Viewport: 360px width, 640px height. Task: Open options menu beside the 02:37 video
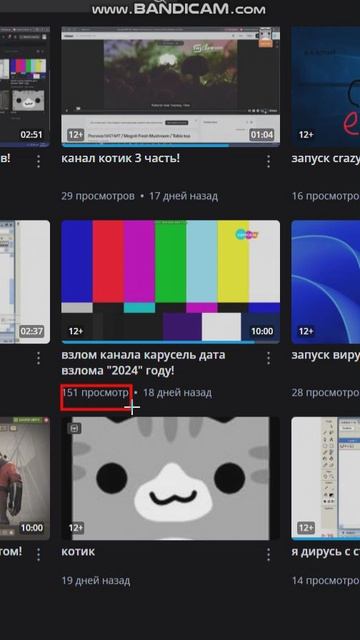(38, 358)
